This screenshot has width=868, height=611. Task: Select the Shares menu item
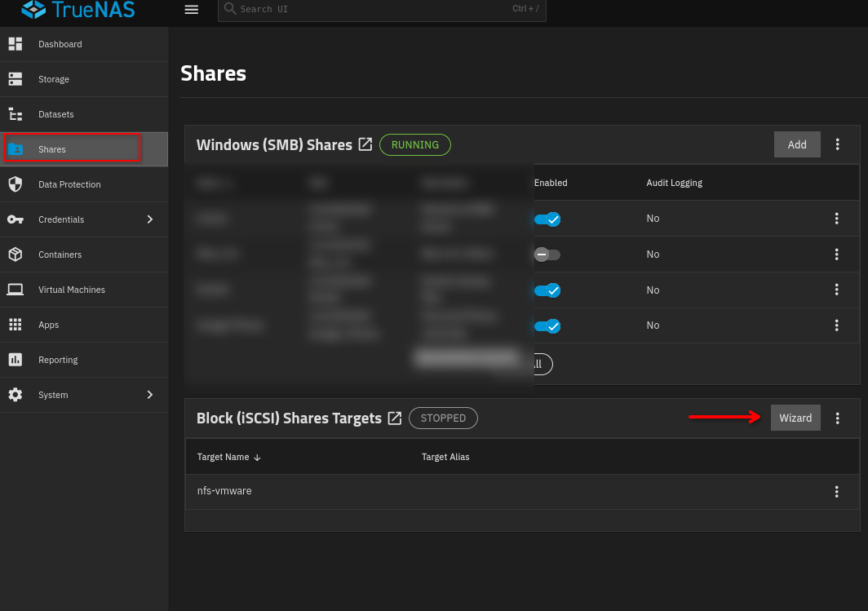tap(84, 149)
